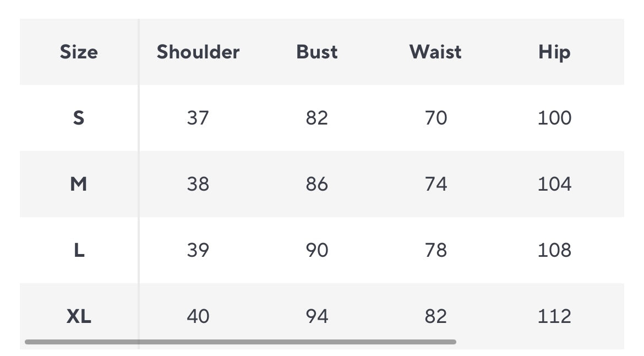
Task: Select the Shoulder column header
Action: pos(198,52)
